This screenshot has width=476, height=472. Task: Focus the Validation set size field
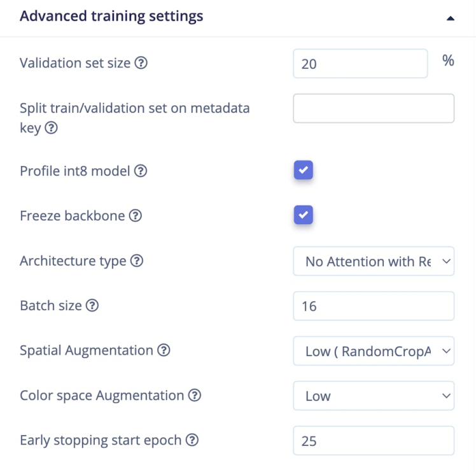coord(360,64)
